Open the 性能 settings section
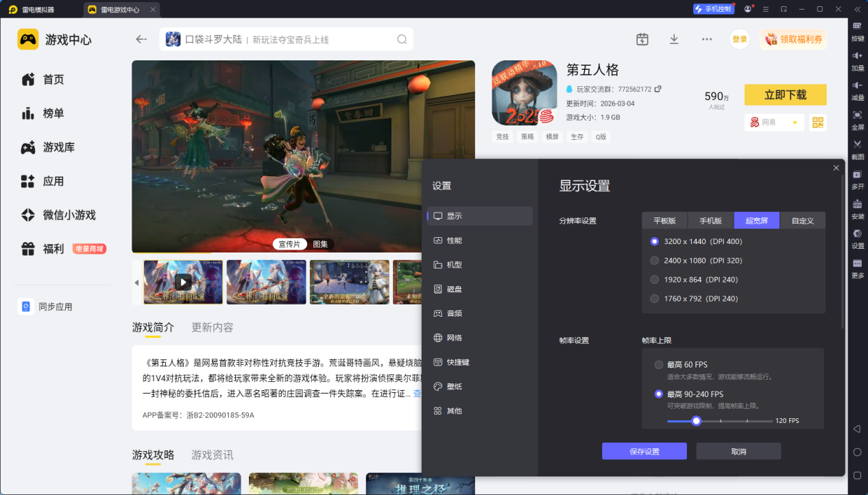 coord(454,241)
